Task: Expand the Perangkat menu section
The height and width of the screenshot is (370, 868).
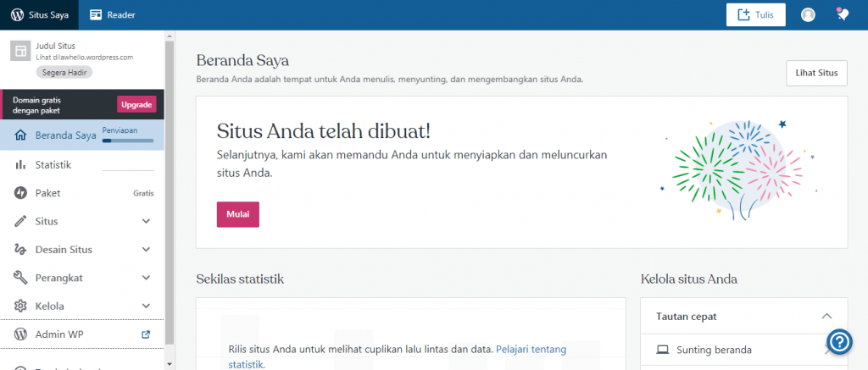Action: point(146,278)
